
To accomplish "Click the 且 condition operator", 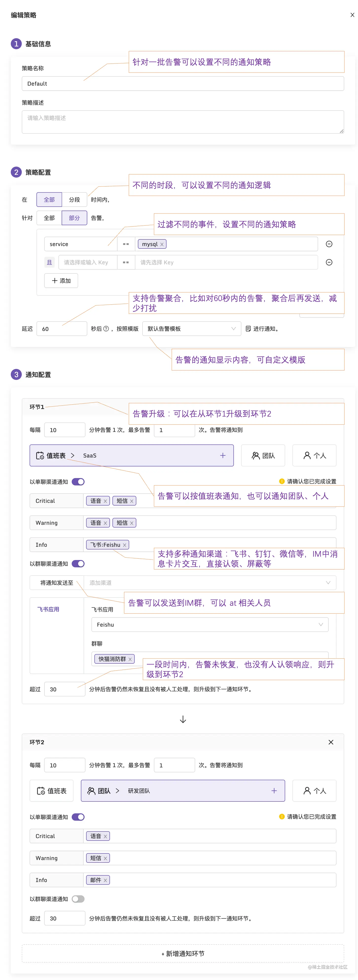I will click(49, 262).
